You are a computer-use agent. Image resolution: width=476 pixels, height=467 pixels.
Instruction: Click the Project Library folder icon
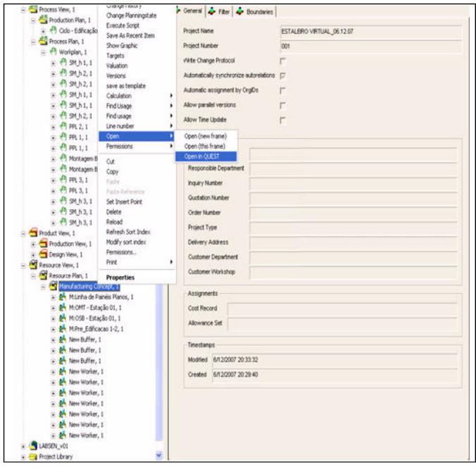tap(33, 456)
